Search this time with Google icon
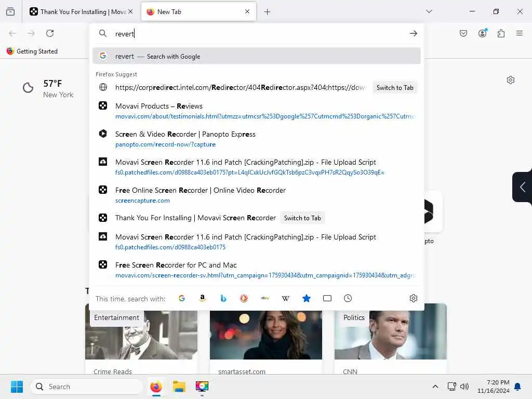 182,298
